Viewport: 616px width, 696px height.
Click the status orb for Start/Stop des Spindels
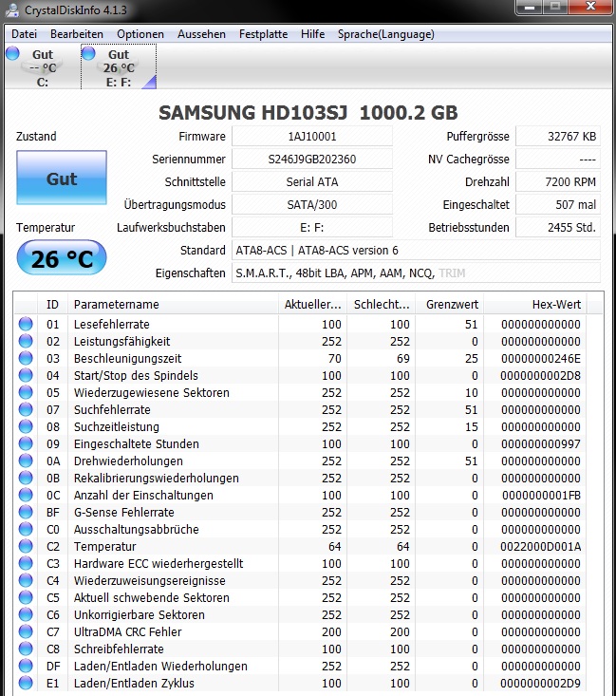[26, 375]
